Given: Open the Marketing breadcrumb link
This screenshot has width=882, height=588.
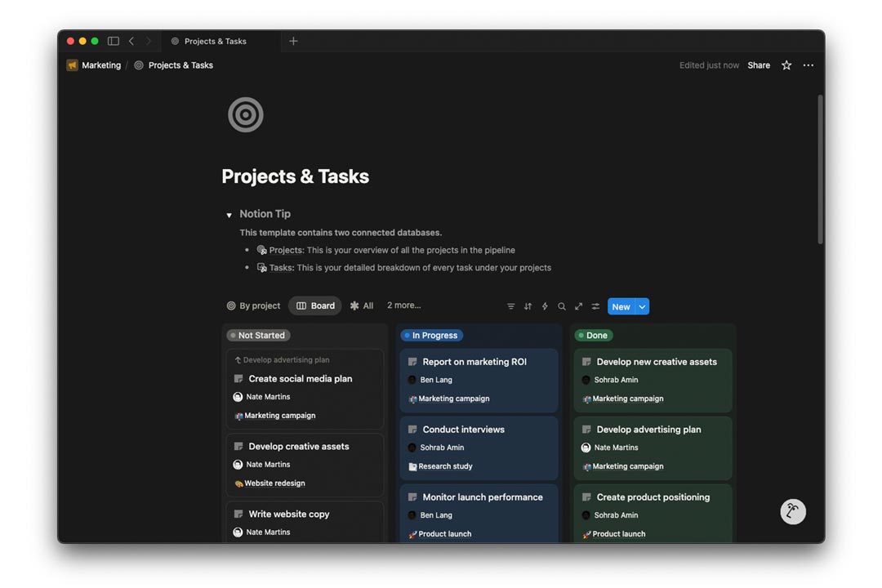Looking at the screenshot, I should pos(100,65).
